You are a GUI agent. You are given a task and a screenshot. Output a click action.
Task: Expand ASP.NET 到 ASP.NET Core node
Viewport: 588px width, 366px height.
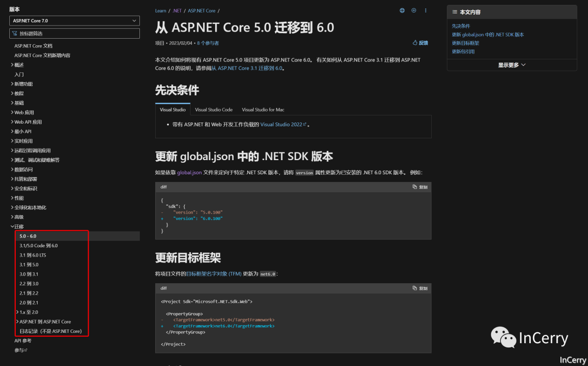[17, 322]
